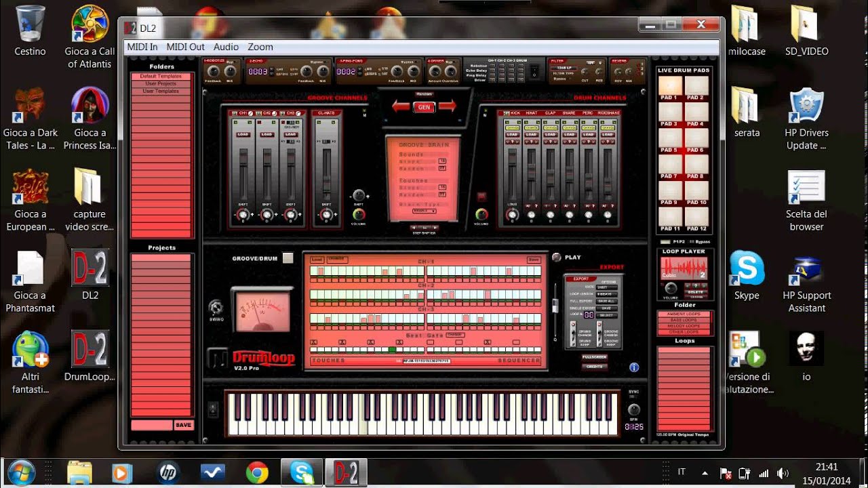Click LOAD button on CH1 groove channel

[243, 134]
